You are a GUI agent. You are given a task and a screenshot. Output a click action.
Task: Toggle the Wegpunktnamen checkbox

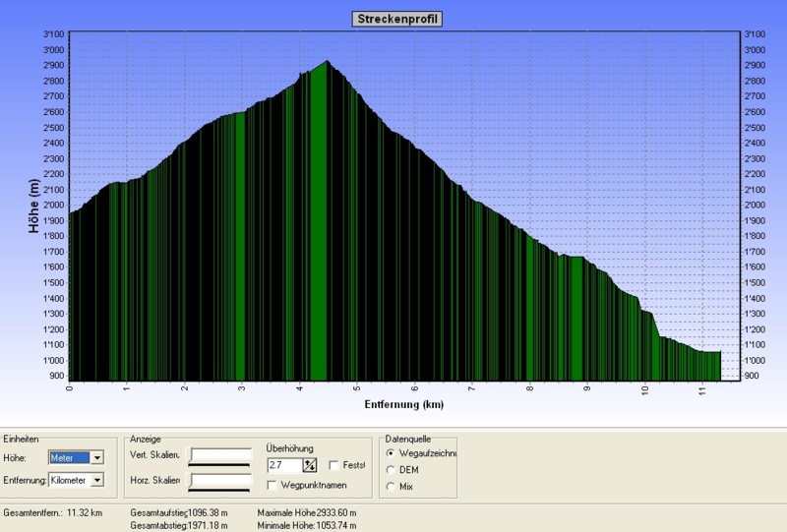[x=272, y=485]
